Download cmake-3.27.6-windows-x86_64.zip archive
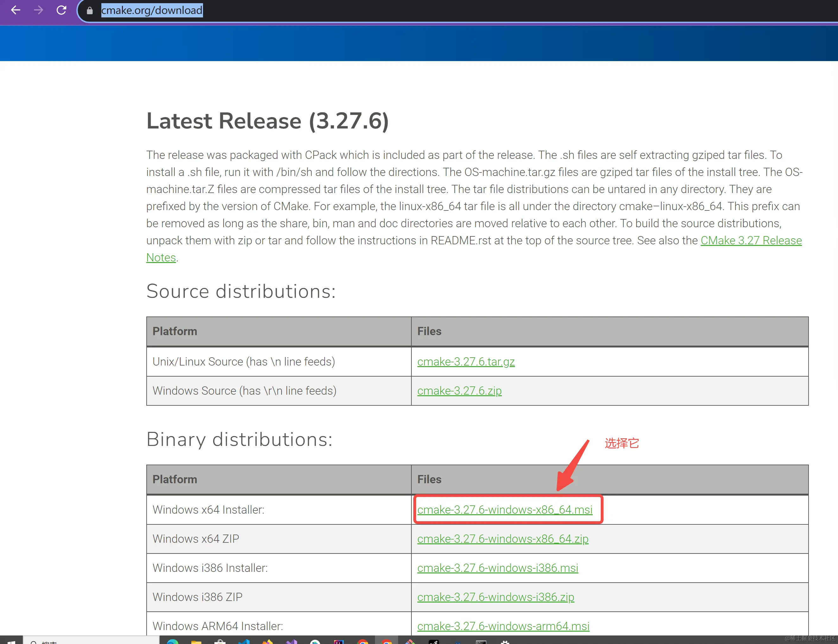The height and width of the screenshot is (644, 838). click(502, 539)
